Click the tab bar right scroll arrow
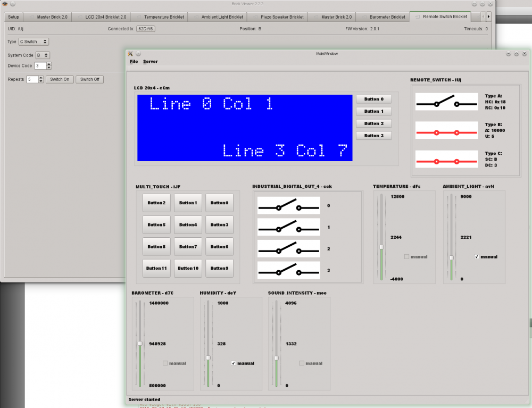 click(x=488, y=17)
